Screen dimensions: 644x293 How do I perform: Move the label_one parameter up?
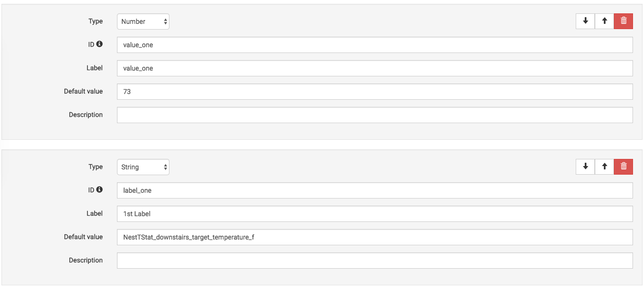604,167
